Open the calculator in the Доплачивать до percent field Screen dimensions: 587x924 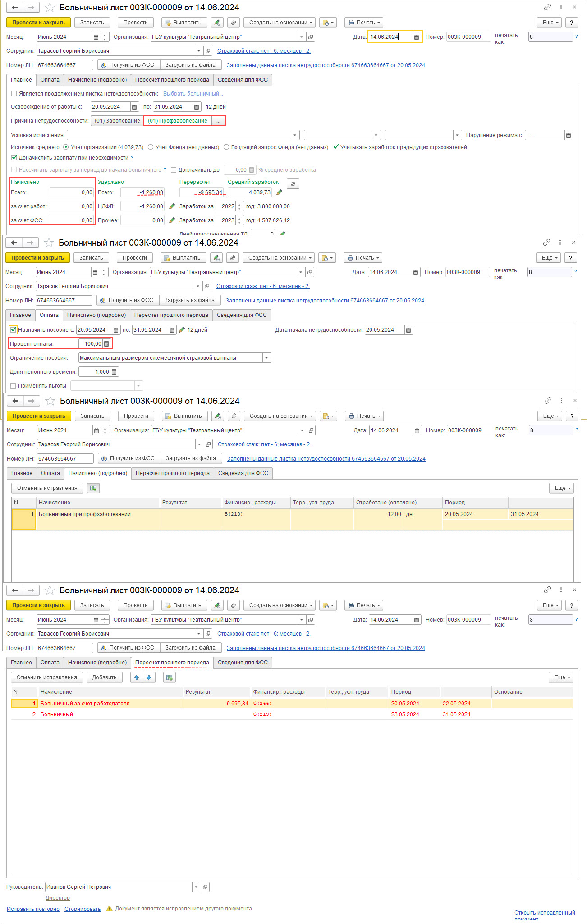point(252,170)
